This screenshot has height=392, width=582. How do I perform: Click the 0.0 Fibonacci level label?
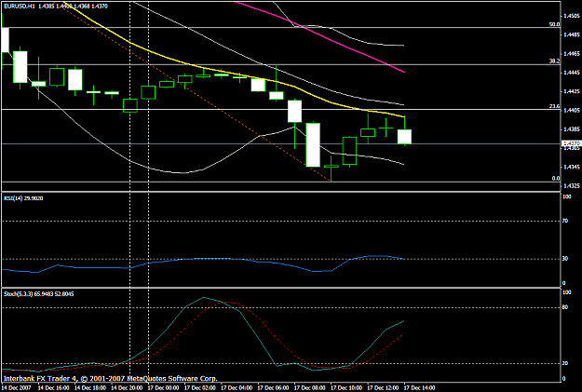point(556,179)
